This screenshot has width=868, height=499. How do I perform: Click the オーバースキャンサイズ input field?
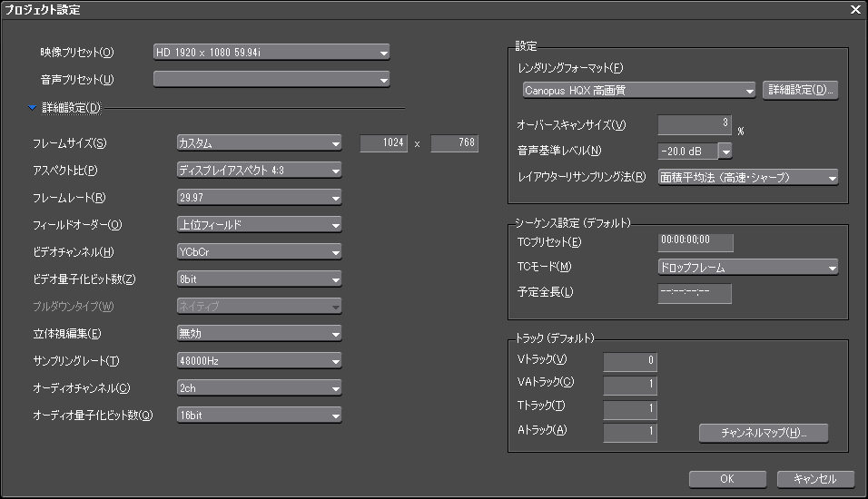coord(695,124)
